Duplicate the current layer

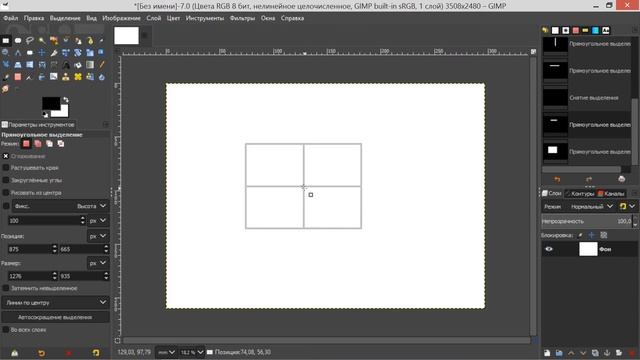[595, 353]
